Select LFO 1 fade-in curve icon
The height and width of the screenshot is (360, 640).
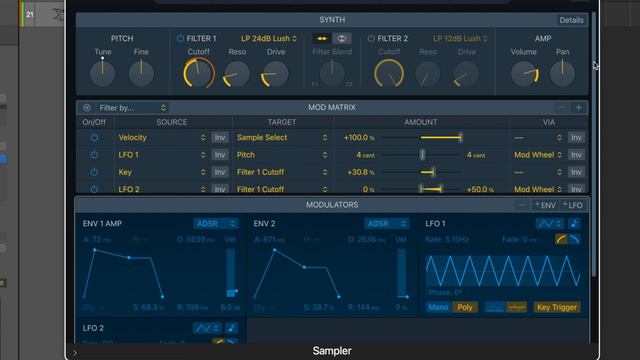click(x=561, y=239)
